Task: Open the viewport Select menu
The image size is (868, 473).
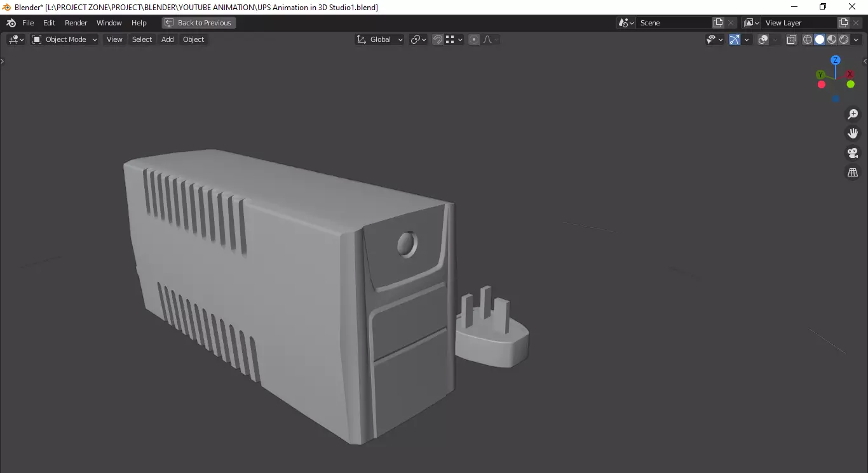Action: coord(142,39)
